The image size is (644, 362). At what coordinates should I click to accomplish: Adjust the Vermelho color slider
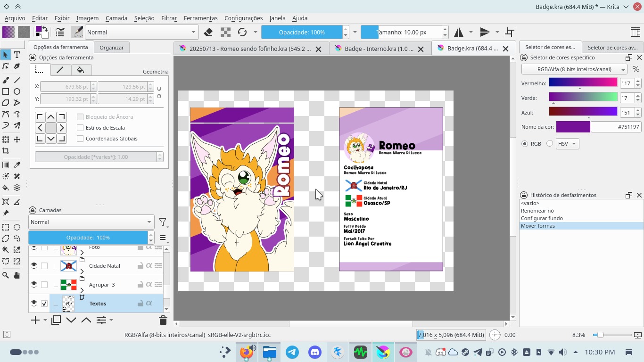[x=583, y=83]
